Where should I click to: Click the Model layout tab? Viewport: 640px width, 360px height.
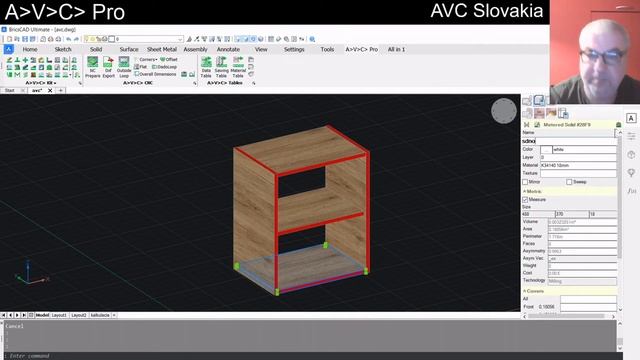click(42, 315)
